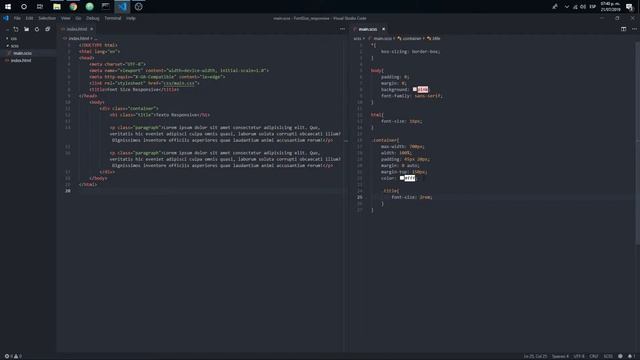Click the .container selector line in main.scss
The height and width of the screenshot is (360, 640).
tap(385, 140)
